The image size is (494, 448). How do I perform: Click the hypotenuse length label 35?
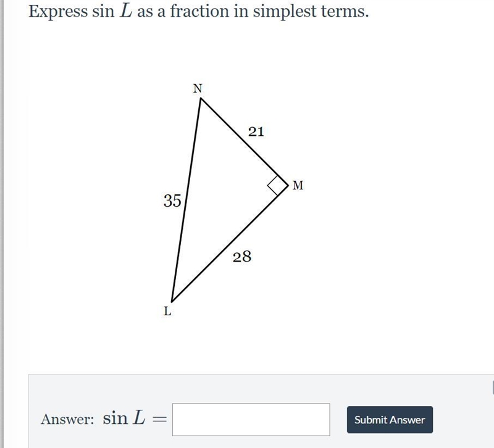point(172,201)
